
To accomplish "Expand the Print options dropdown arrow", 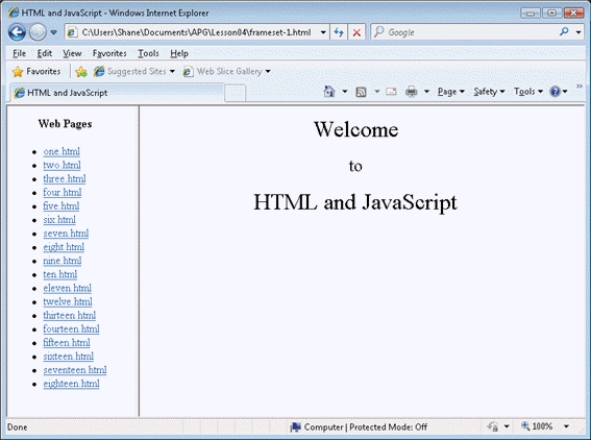I will coord(427,92).
